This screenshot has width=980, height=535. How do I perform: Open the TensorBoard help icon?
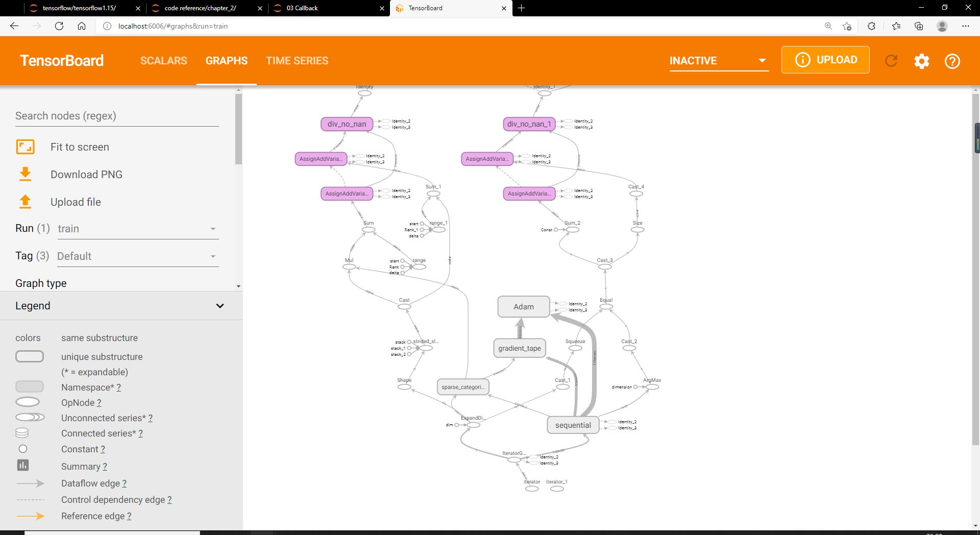(x=952, y=61)
